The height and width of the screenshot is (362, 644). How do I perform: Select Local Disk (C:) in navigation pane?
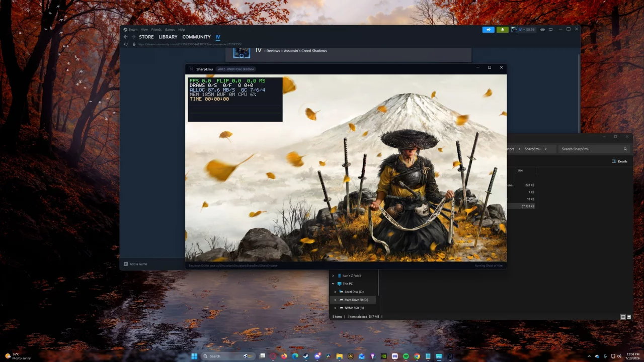click(x=352, y=292)
